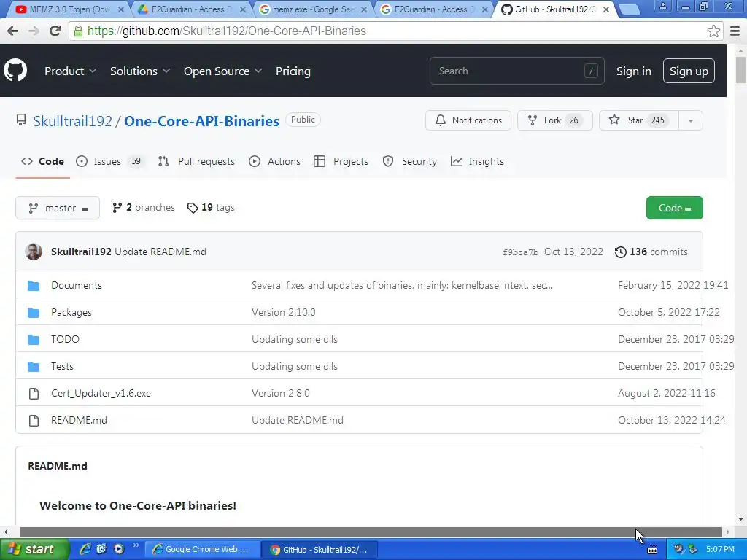Open the green Code dropdown

674,208
